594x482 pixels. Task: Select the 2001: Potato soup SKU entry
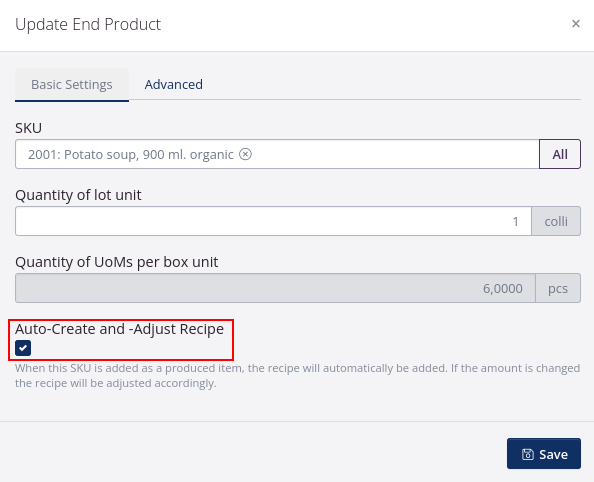point(131,154)
